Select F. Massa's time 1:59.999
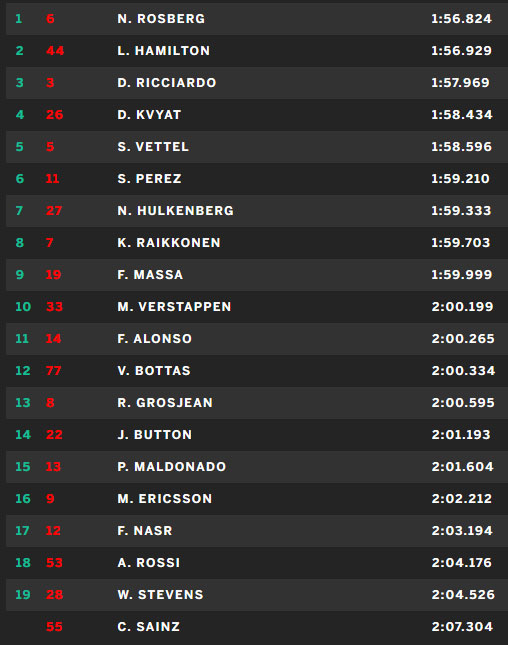 pos(462,275)
